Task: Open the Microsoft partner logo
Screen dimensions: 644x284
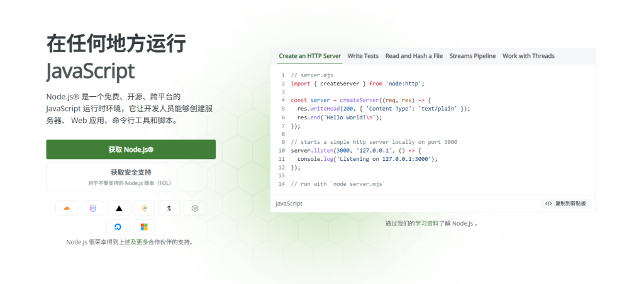Action: tap(144, 227)
